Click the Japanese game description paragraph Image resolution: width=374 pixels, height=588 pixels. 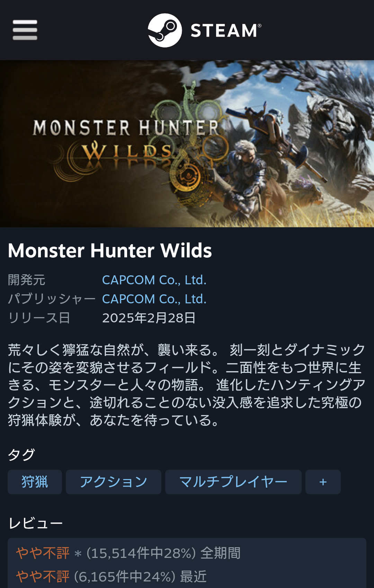tap(187, 385)
